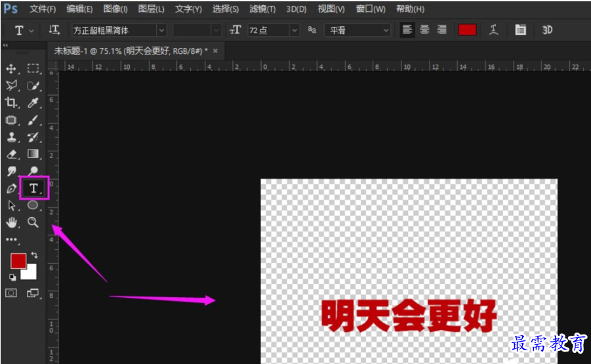Select the Brush tool
The height and width of the screenshot is (364, 591).
coord(33,120)
